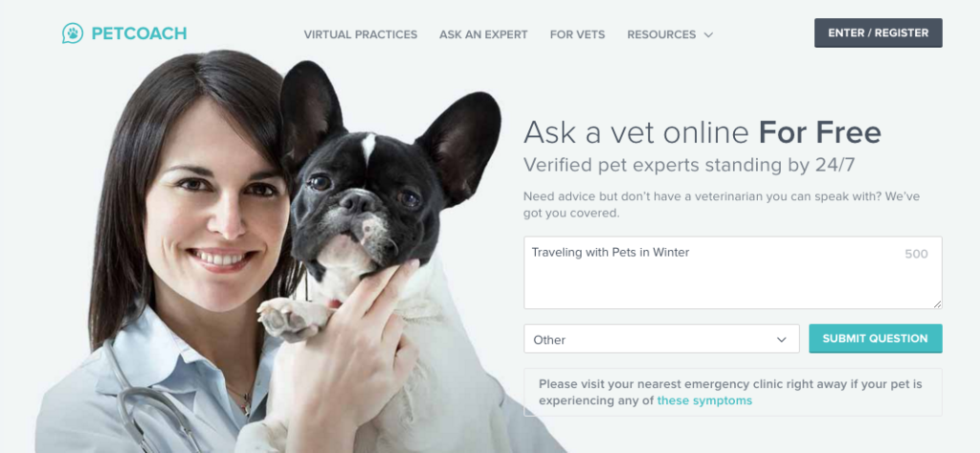Expand the Resources chevron arrow
This screenshot has width=980, height=453.
[x=708, y=35]
